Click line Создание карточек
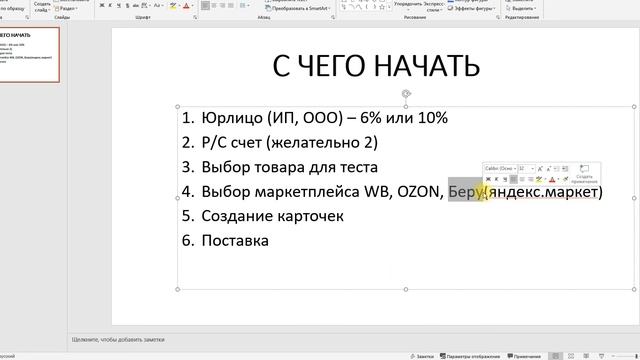This screenshot has width=640, height=360. [273, 216]
